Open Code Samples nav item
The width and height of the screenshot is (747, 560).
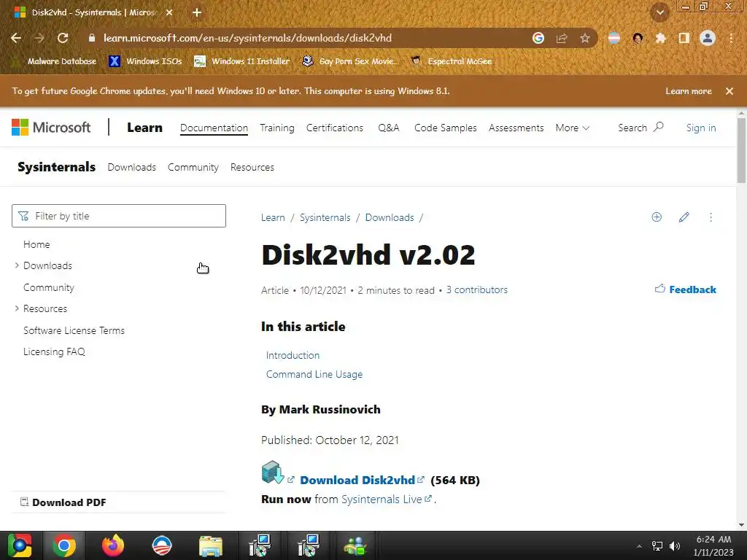[x=445, y=128]
